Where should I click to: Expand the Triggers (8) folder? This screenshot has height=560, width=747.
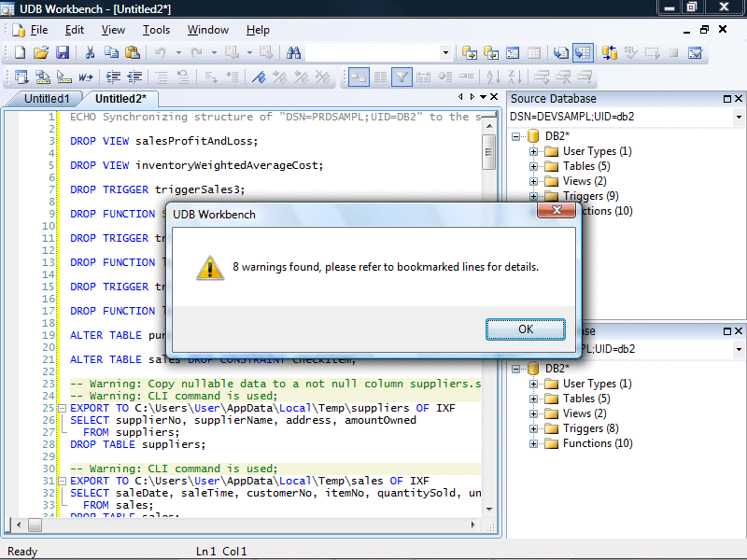point(533,428)
